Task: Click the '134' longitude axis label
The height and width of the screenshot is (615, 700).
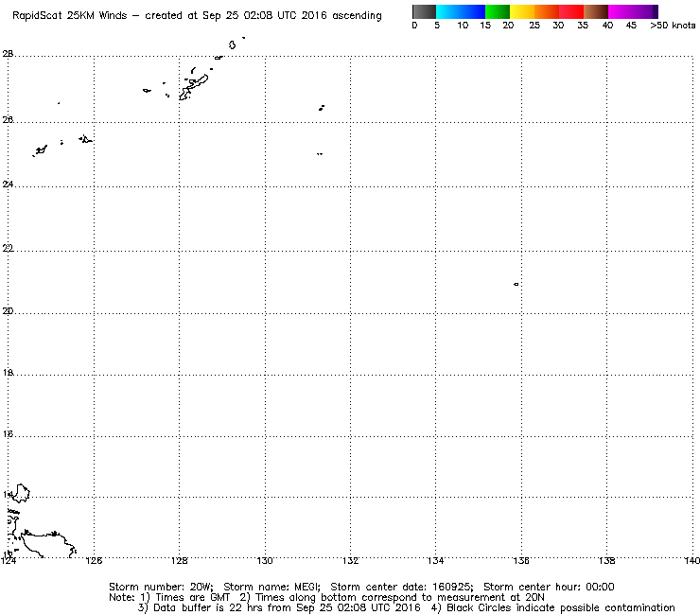Action: 436,560
